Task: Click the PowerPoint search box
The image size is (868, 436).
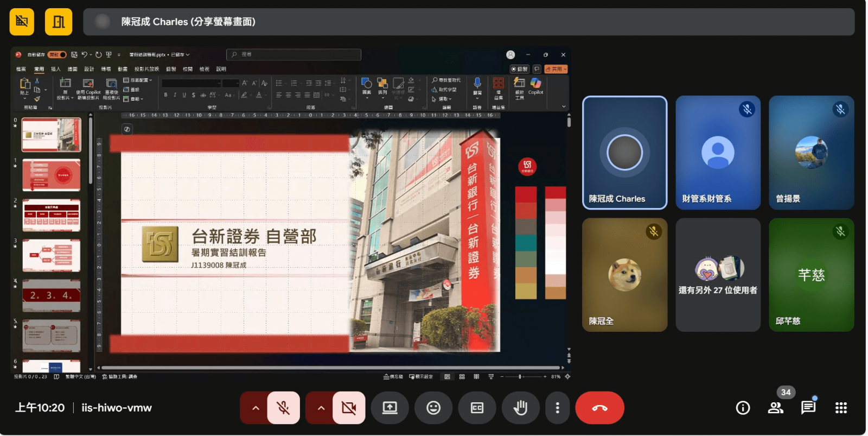Action: coord(293,54)
